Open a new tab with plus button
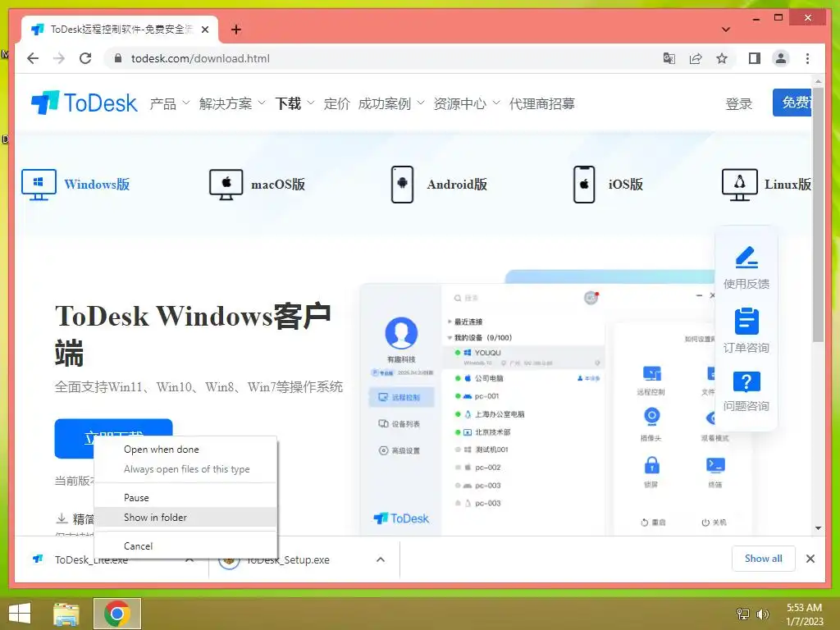The image size is (840, 630). point(235,30)
